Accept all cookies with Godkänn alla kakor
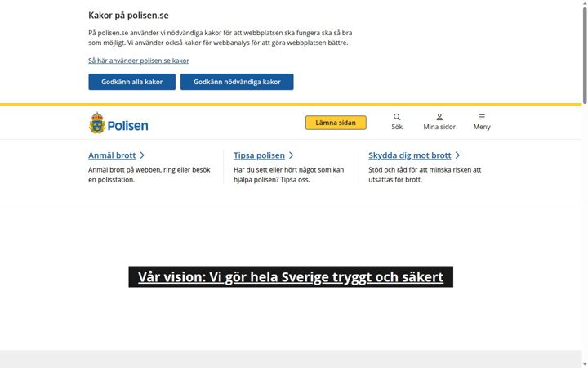Screen dimensions: 588x368 coord(132,82)
